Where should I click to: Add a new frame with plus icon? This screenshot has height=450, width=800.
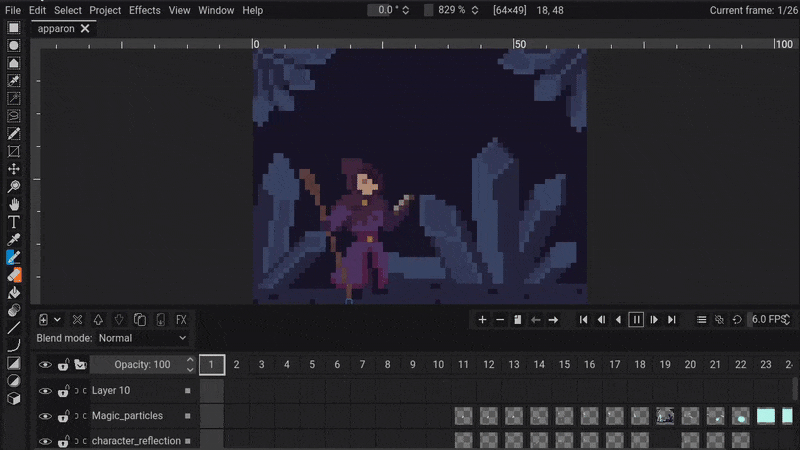pos(483,320)
